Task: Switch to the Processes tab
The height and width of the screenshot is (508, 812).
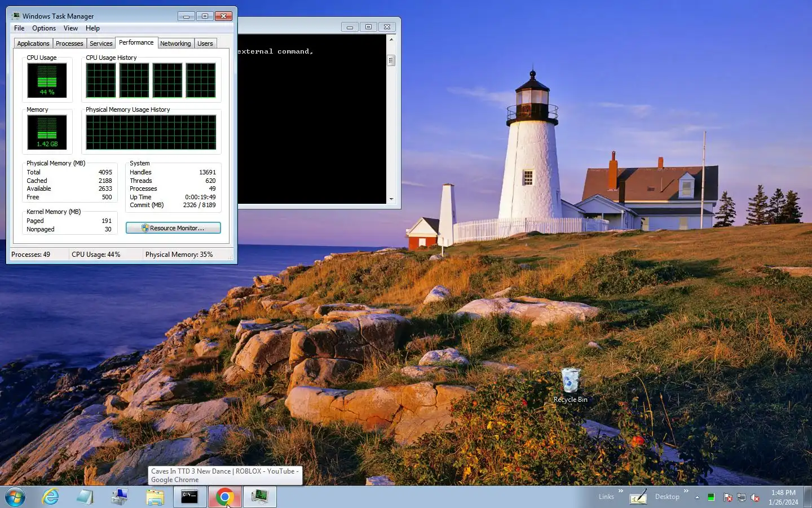Action: pyautogui.click(x=69, y=43)
